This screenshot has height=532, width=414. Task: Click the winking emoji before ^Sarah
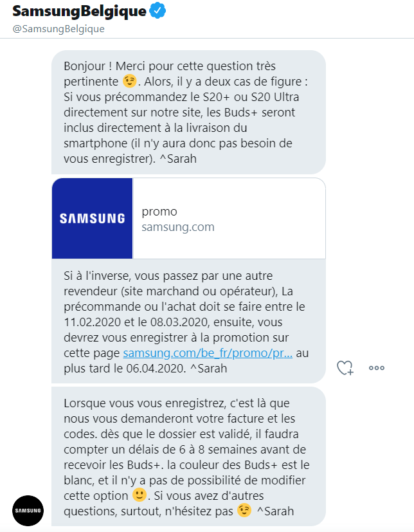244,510
